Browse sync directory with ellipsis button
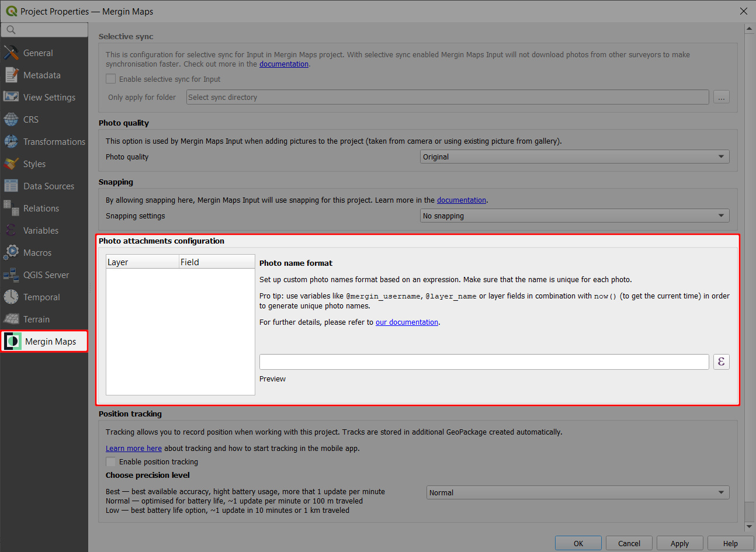The image size is (756, 552). tap(722, 97)
